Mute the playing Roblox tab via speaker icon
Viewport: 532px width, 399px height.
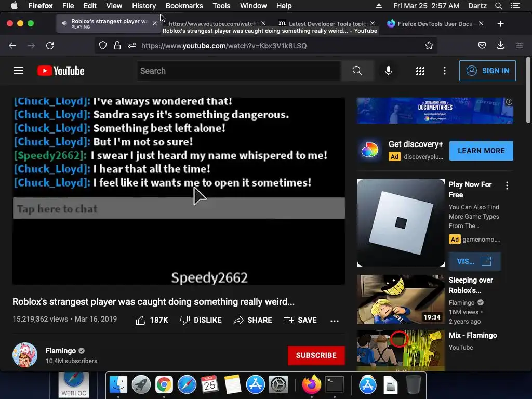pyautogui.click(x=64, y=23)
